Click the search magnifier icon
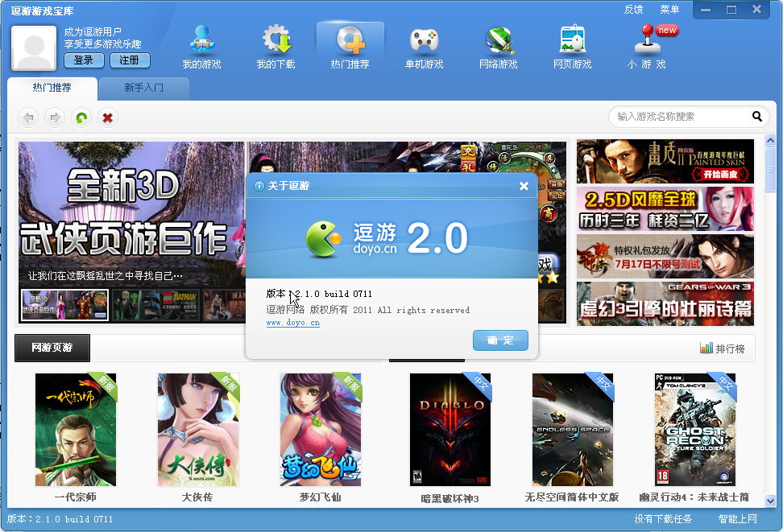Viewport: 783px width, 532px height. point(757,116)
